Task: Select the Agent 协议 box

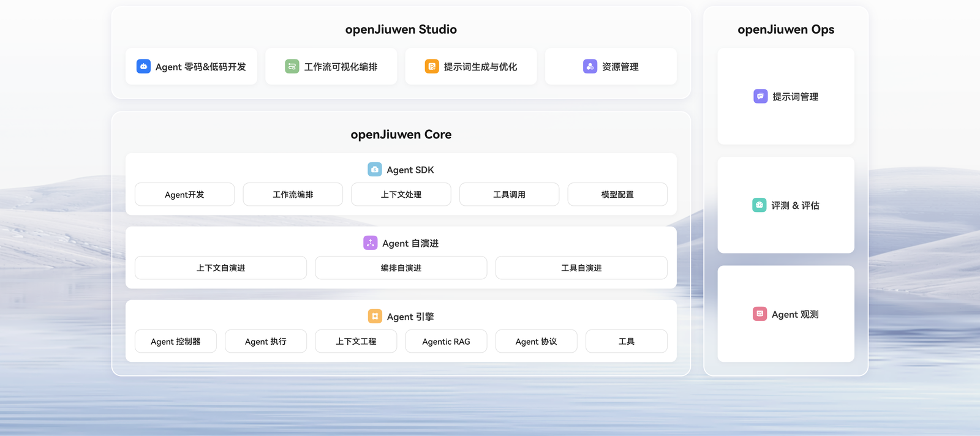Action: pos(537,341)
